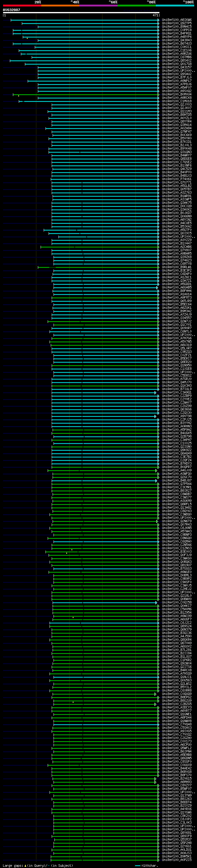The width and height of the screenshot is (197, 868).
Task: Click the green ~80% identity legend segment
Action: (137, 6)
